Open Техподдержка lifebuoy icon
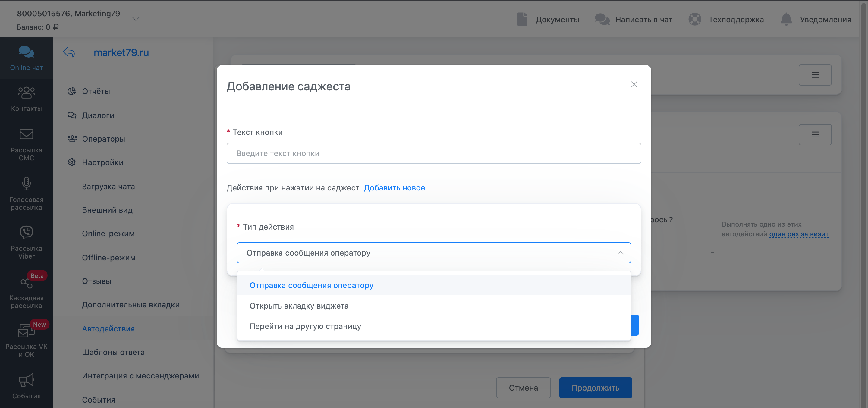 694,19
